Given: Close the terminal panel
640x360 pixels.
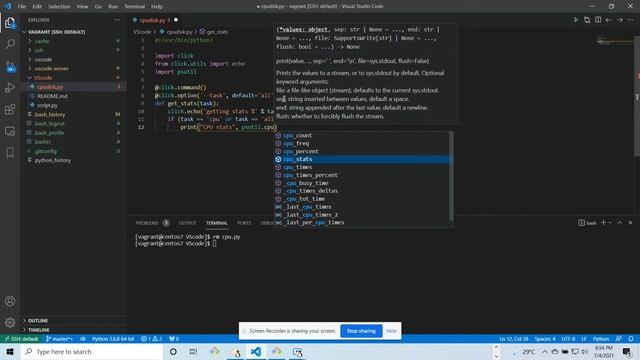Looking at the screenshot, I should (630, 222).
